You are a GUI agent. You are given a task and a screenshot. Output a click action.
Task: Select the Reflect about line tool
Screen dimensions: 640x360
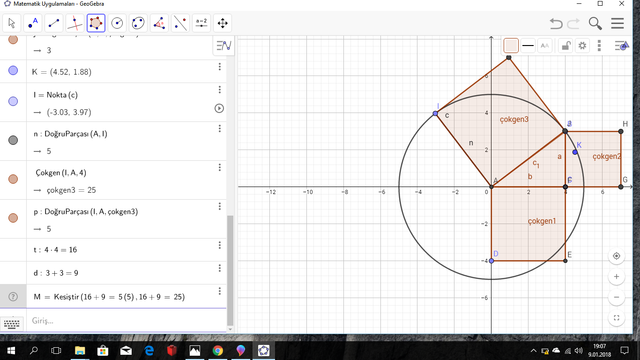[x=180, y=23]
